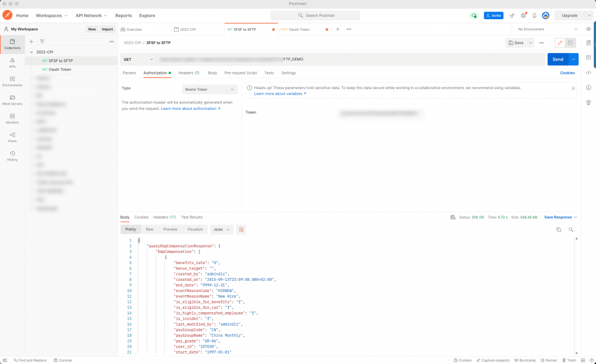Screen dimensions: 596x364
Task: Toggle two-pane view in the status bar
Action: pos(583,360)
